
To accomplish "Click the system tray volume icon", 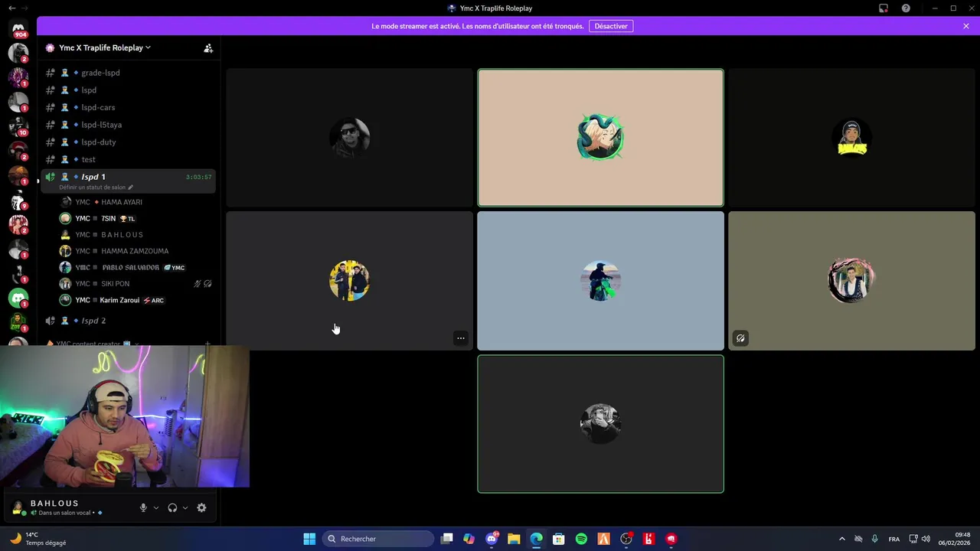I will [926, 539].
